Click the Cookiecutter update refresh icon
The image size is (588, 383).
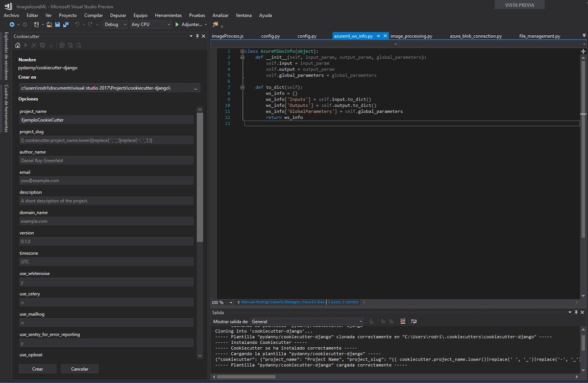[42, 46]
